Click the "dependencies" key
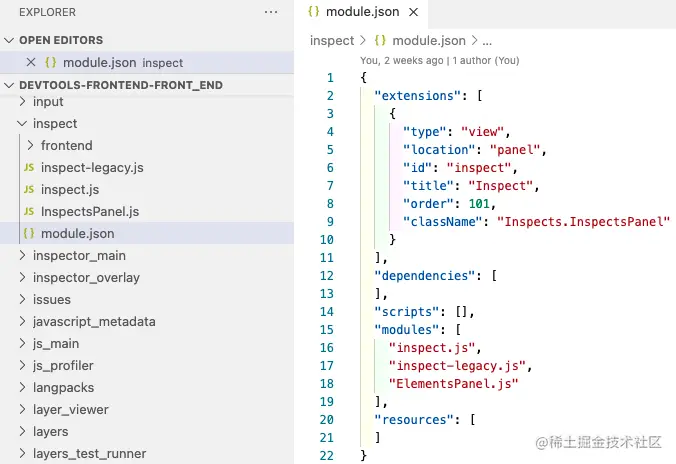This screenshot has height=464, width=676. pos(425,276)
